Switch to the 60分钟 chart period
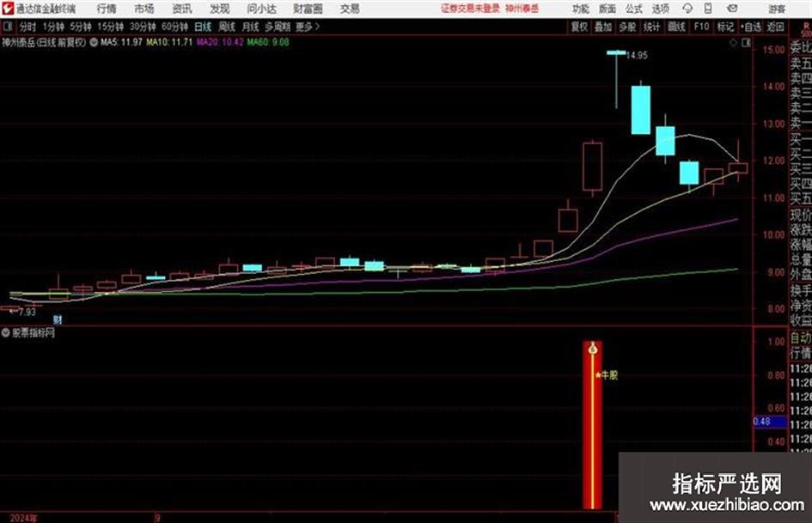 point(174,27)
